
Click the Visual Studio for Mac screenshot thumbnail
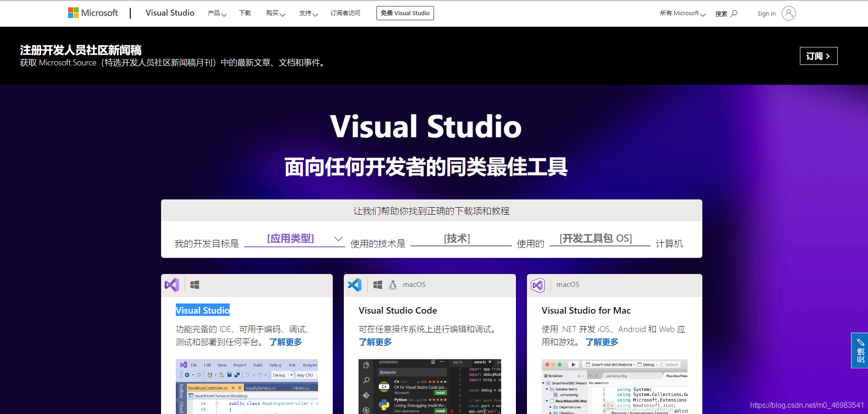tap(614, 386)
